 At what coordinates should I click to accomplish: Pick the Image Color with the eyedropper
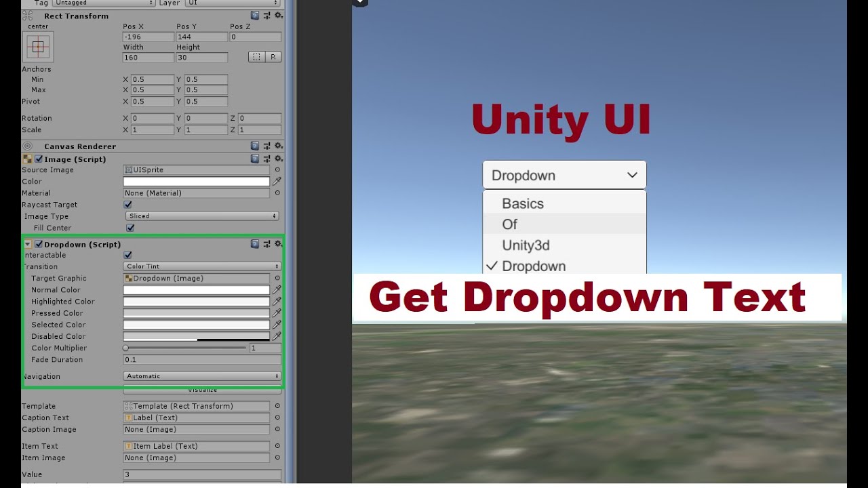[277, 182]
